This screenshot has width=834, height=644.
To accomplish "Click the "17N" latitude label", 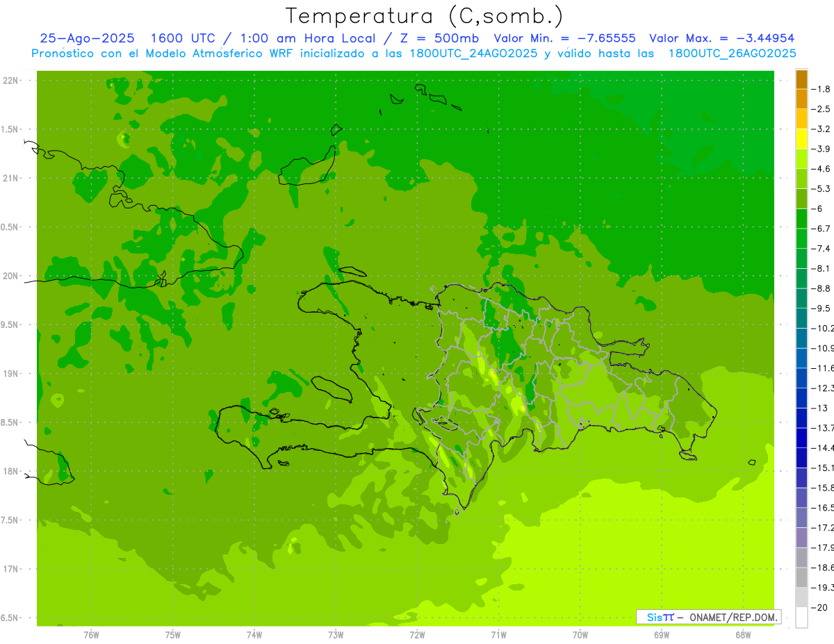I will point(11,569).
